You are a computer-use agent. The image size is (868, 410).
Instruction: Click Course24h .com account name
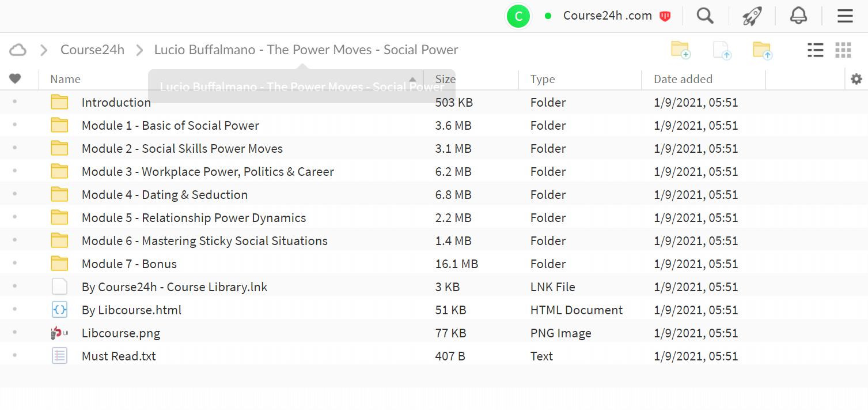pyautogui.click(x=608, y=16)
